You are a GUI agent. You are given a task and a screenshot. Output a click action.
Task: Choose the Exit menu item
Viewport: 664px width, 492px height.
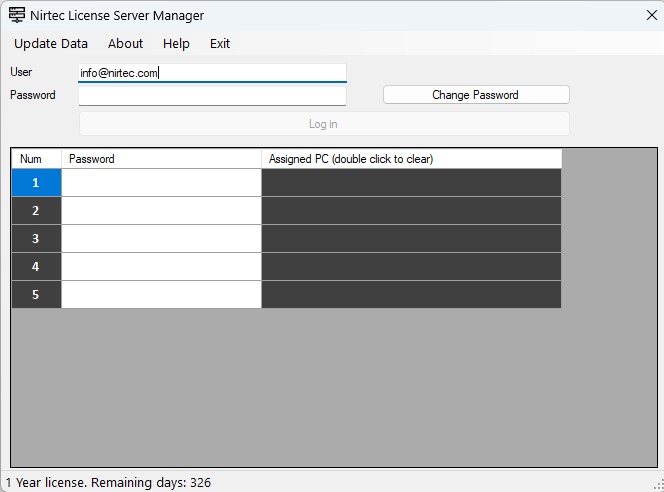[220, 44]
